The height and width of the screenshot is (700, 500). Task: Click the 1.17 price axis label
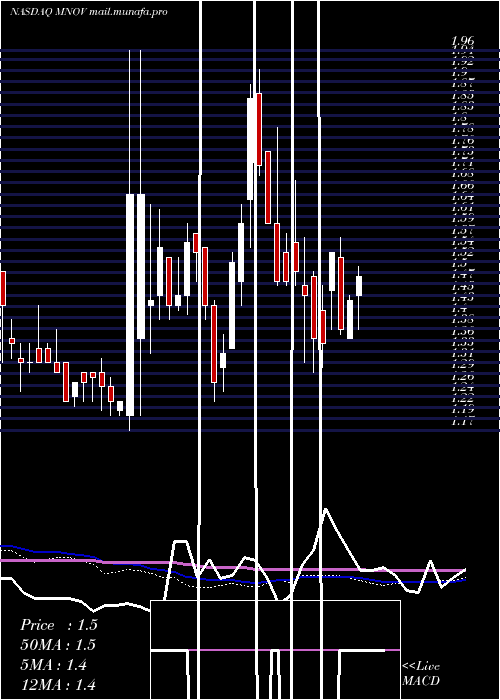(462, 421)
